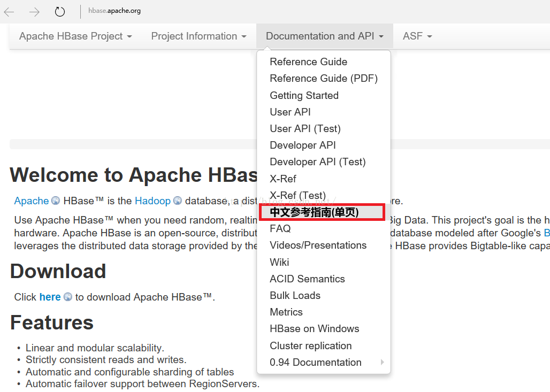The image size is (550, 392).
Task: Open the Bulk Loads menu item
Action: [295, 296]
